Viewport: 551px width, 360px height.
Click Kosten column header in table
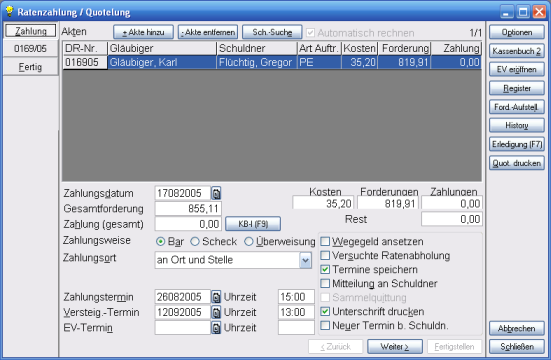point(359,48)
